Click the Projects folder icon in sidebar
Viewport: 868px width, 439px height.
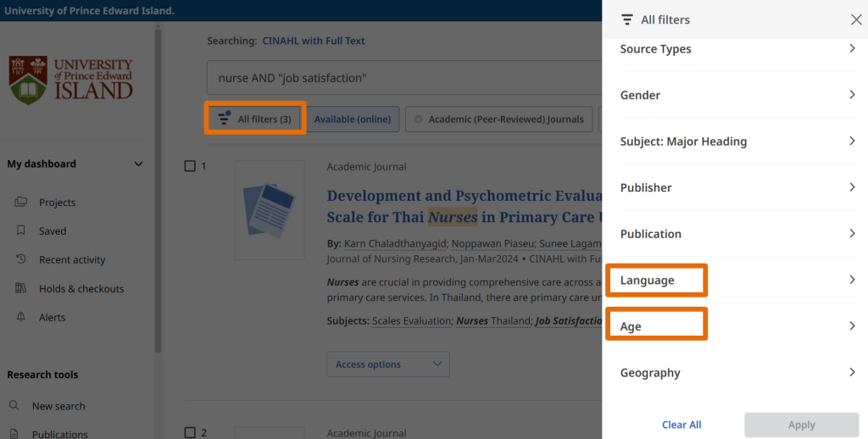pyautogui.click(x=21, y=203)
